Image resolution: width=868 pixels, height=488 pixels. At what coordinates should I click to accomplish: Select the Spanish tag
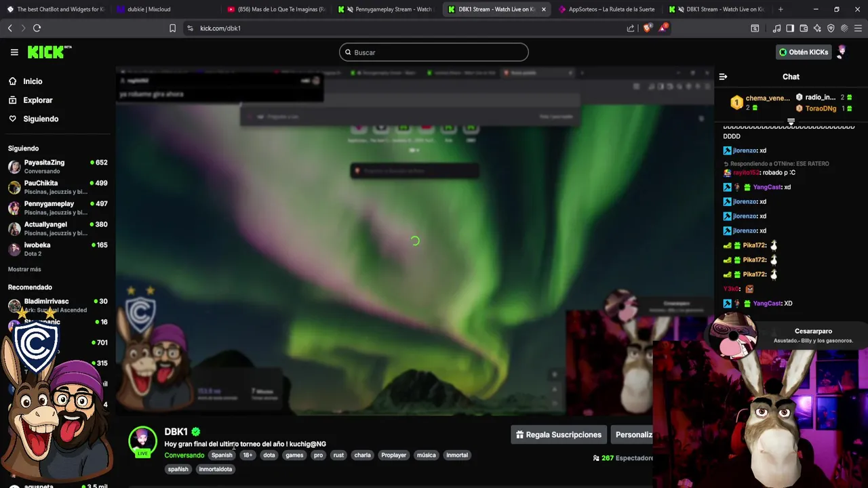tap(222, 455)
